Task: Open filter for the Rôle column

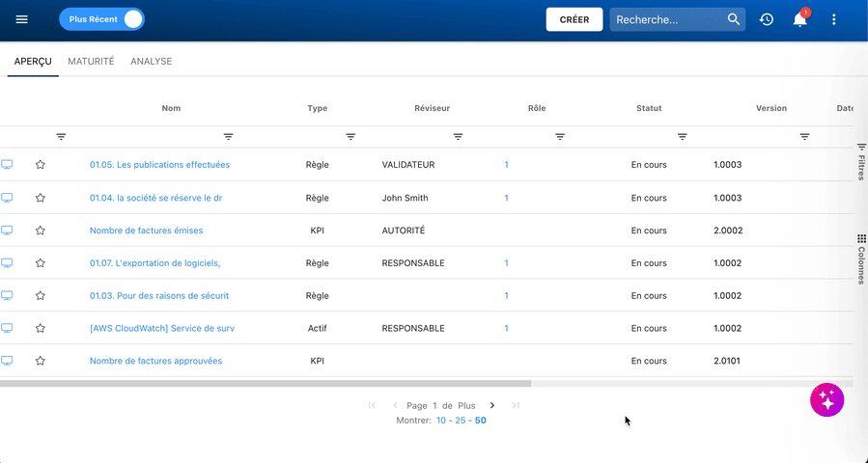Action: click(x=560, y=137)
